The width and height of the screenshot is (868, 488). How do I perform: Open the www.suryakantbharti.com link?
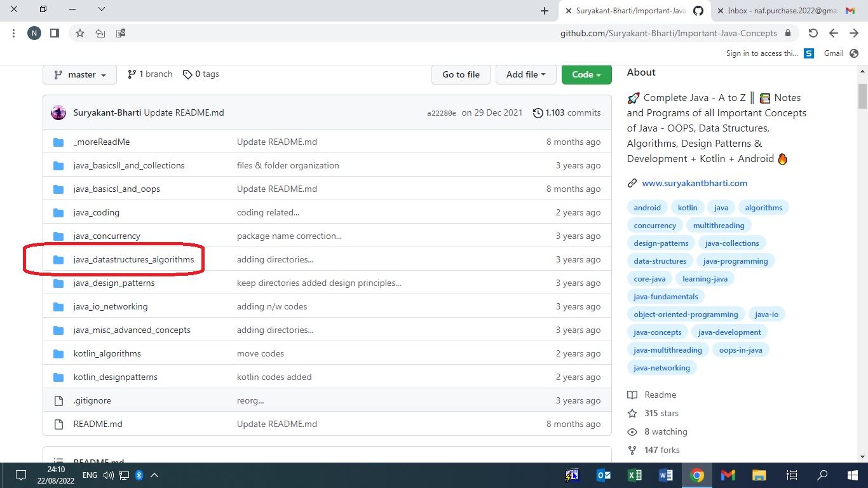(694, 182)
